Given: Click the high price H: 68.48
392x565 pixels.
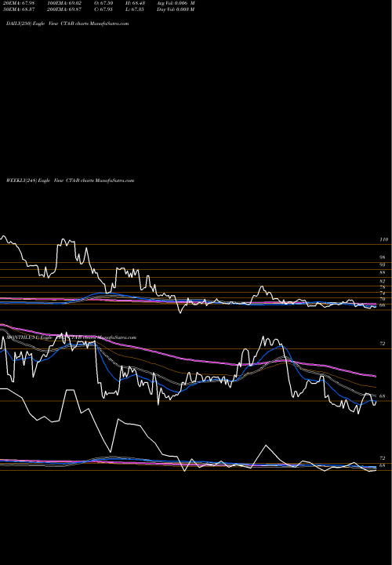Looking at the screenshot, I should coord(136,3).
